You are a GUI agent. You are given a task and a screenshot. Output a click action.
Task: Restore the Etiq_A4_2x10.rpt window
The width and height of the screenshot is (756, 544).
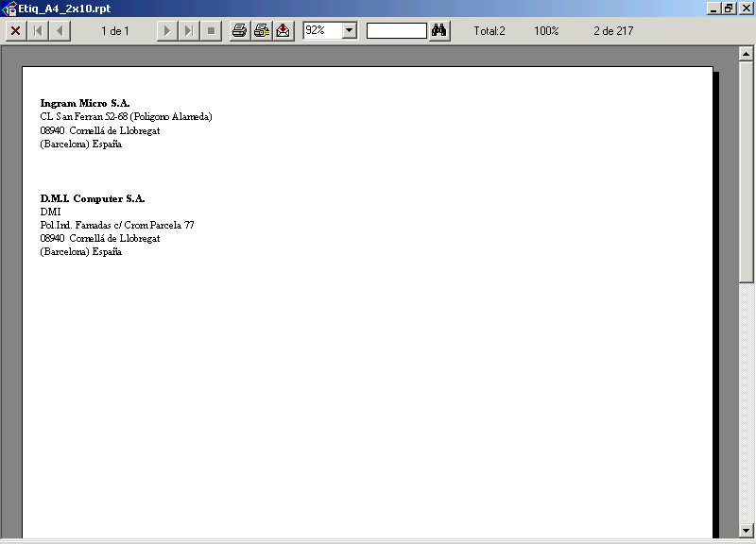tap(729, 8)
